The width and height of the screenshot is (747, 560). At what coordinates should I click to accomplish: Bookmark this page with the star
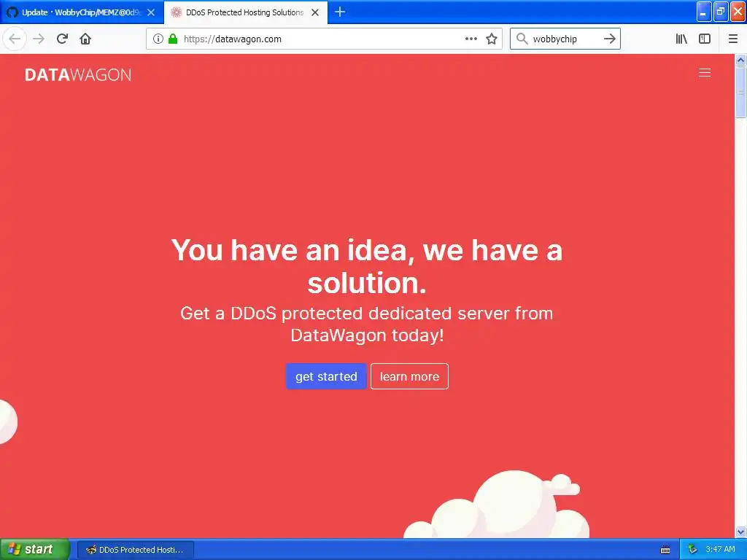[x=492, y=39]
